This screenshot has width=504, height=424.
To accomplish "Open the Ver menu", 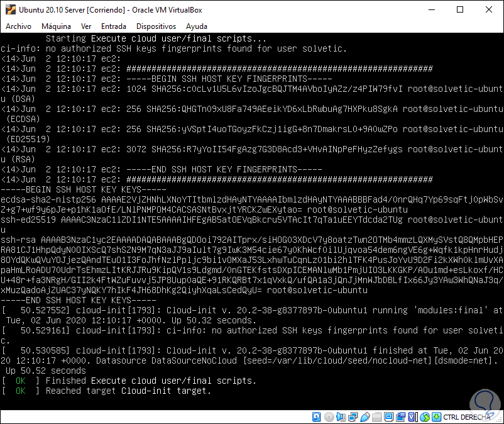I will (x=86, y=26).
